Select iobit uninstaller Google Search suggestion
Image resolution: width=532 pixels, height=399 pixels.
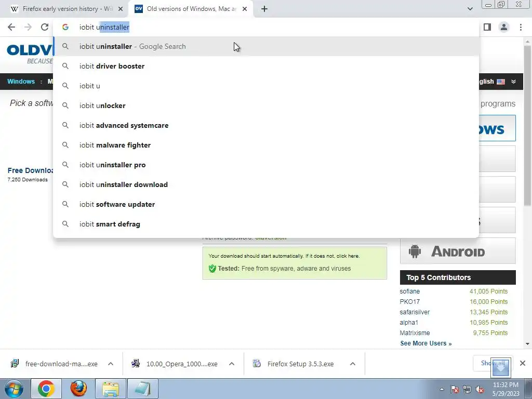click(266, 46)
